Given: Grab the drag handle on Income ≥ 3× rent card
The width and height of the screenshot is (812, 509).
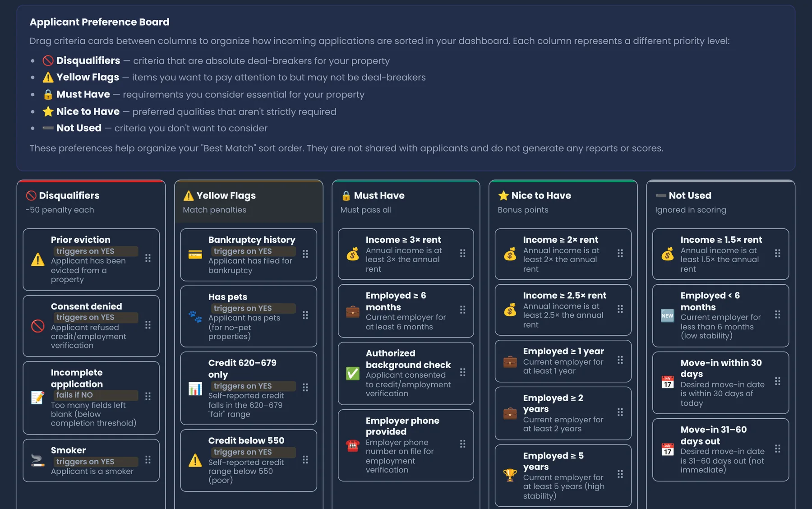Looking at the screenshot, I should tap(463, 254).
